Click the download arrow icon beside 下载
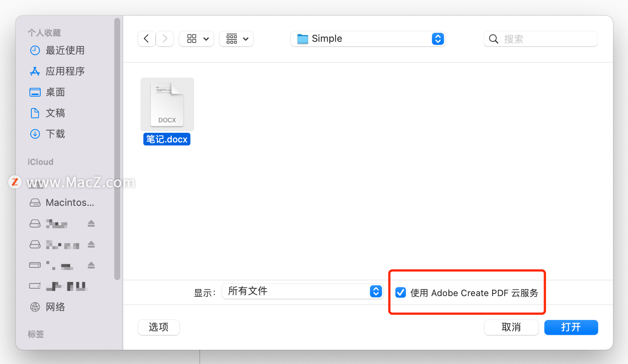Image resolution: width=628 pixels, height=364 pixels. 35,134
